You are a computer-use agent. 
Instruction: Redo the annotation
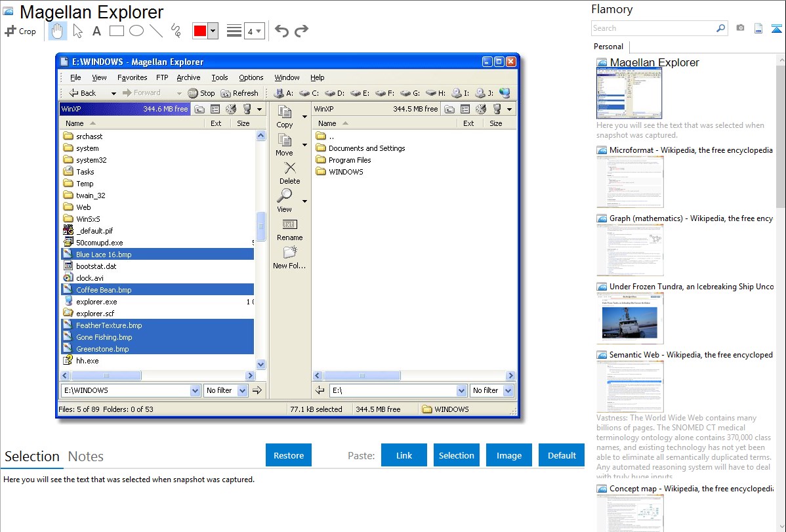click(301, 31)
